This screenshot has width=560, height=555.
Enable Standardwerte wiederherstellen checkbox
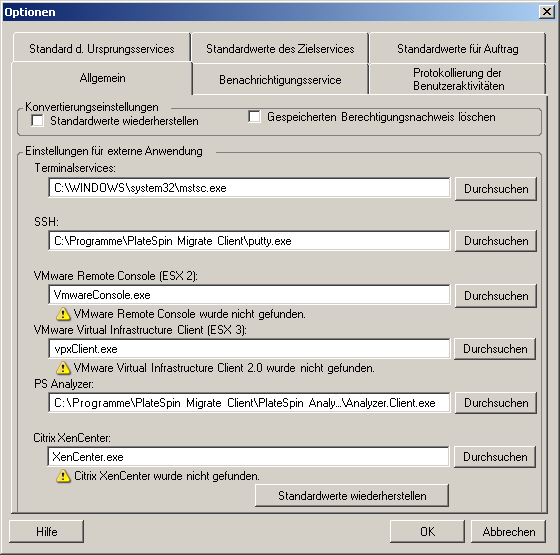pyautogui.click(x=38, y=121)
